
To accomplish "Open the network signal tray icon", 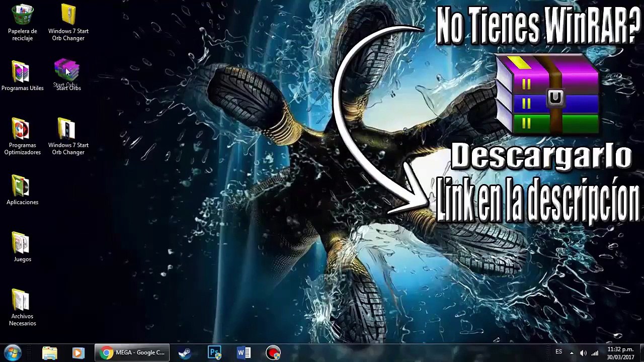I will coord(595,353).
